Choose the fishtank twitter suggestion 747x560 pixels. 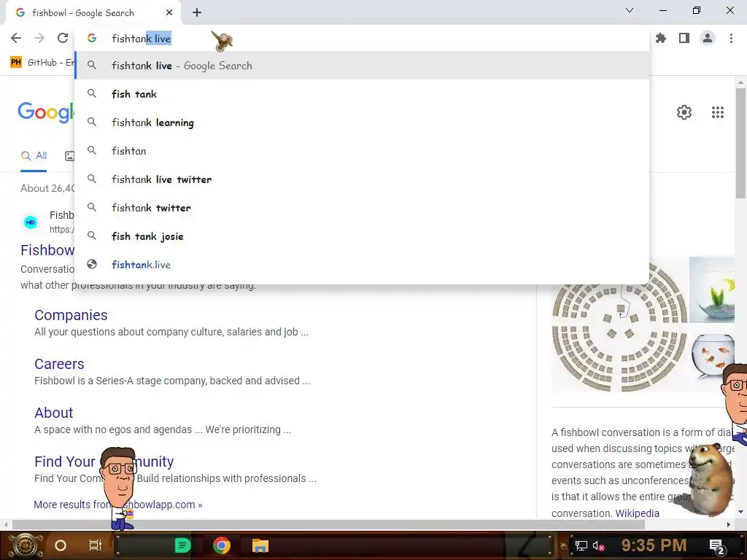(362, 208)
